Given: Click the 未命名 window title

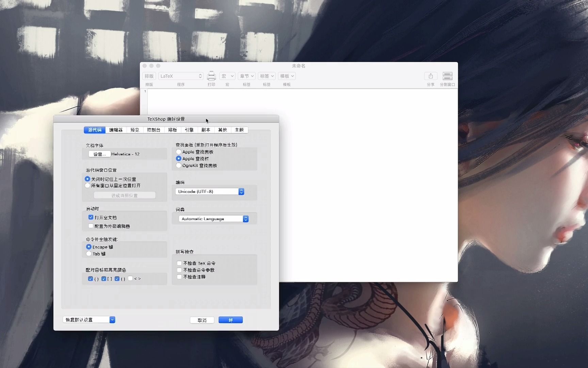Looking at the screenshot, I should 299,66.
